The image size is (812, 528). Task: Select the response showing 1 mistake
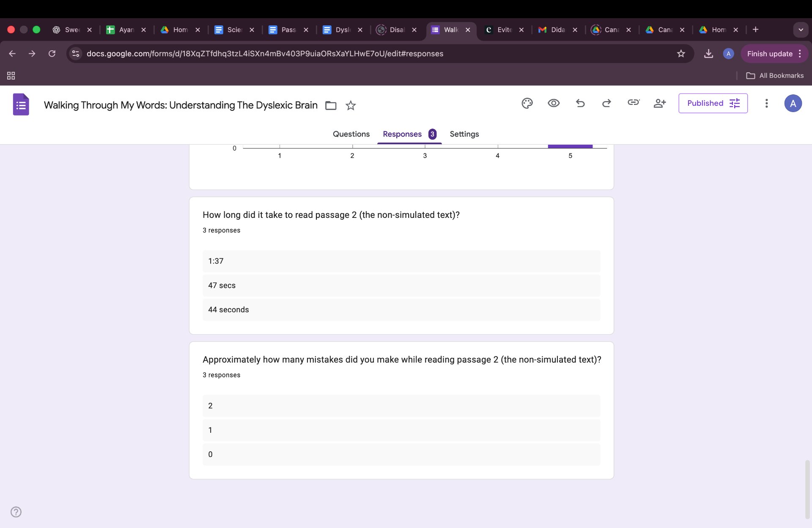(401, 430)
